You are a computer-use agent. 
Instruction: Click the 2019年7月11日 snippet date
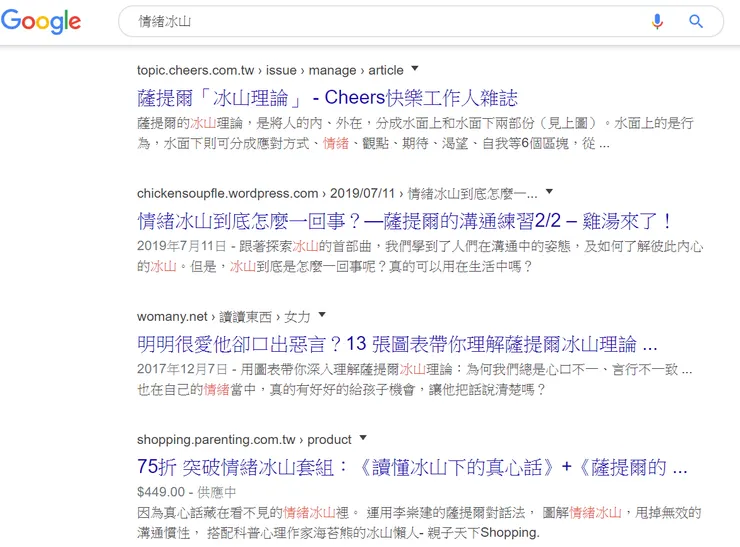pyautogui.click(x=181, y=246)
